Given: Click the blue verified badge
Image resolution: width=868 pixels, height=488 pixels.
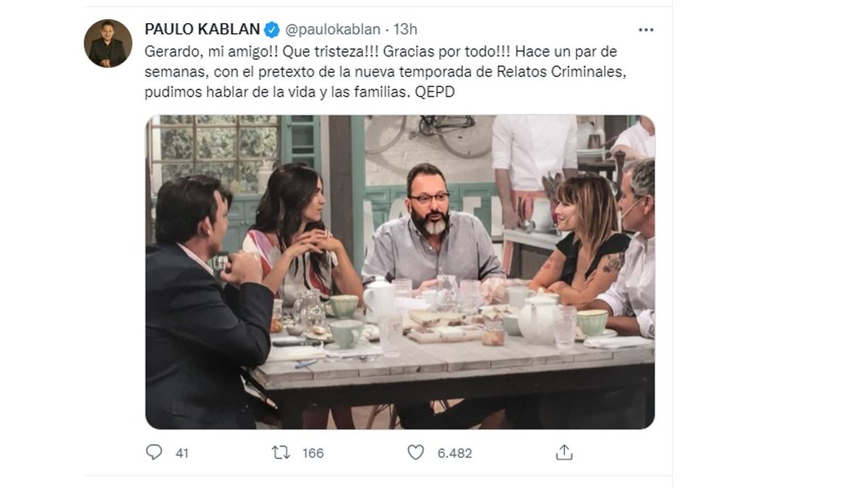Looking at the screenshot, I should coord(272,29).
